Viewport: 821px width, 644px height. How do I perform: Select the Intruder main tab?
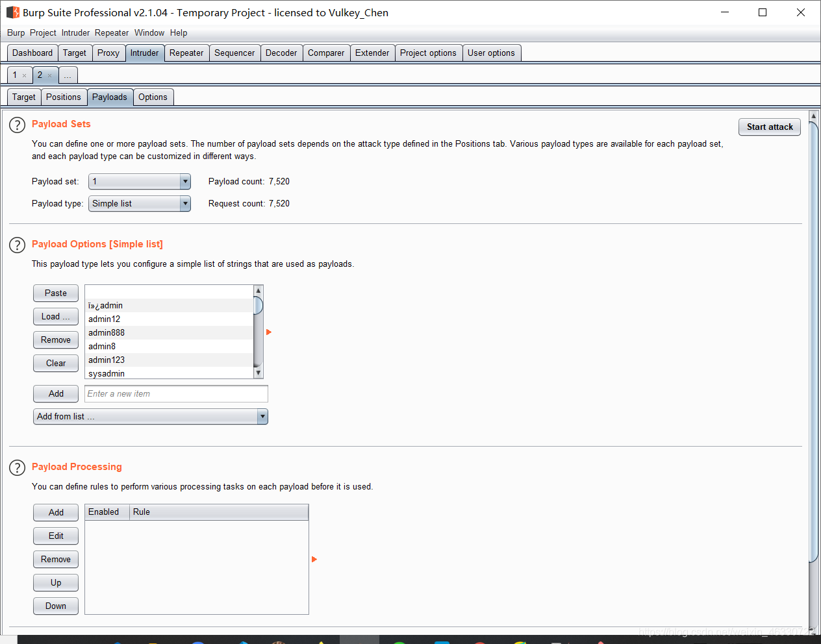(144, 53)
